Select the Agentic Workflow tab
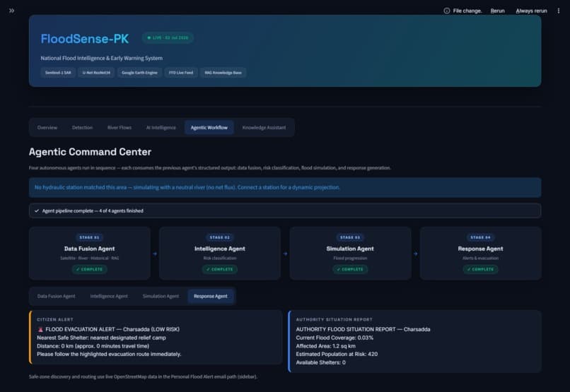The height and width of the screenshot is (392, 570). point(209,127)
